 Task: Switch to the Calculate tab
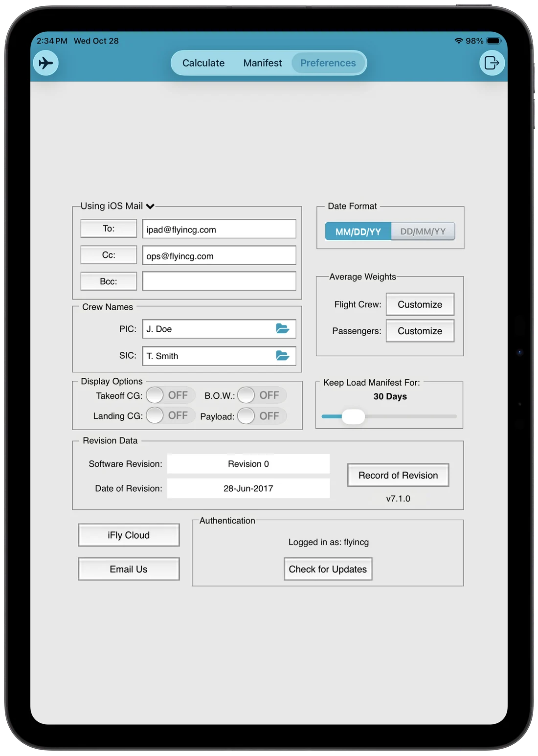pyautogui.click(x=203, y=63)
